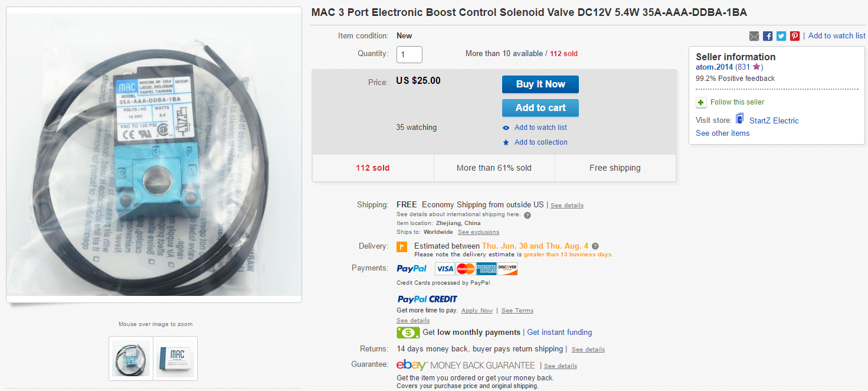868x391 pixels.
Task: Share the listing on Twitter
Action: (x=781, y=36)
